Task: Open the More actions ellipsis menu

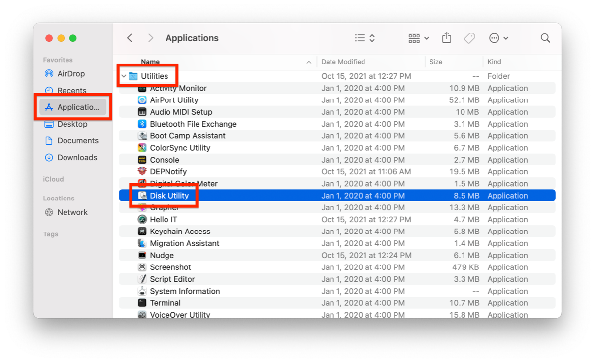Action: [498, 38]
